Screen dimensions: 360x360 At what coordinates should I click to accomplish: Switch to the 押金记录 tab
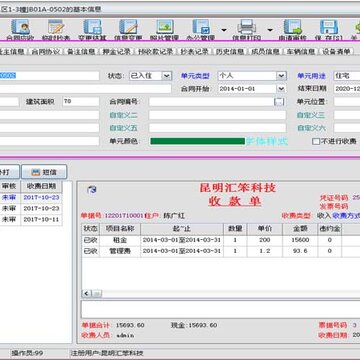point(117,52)
